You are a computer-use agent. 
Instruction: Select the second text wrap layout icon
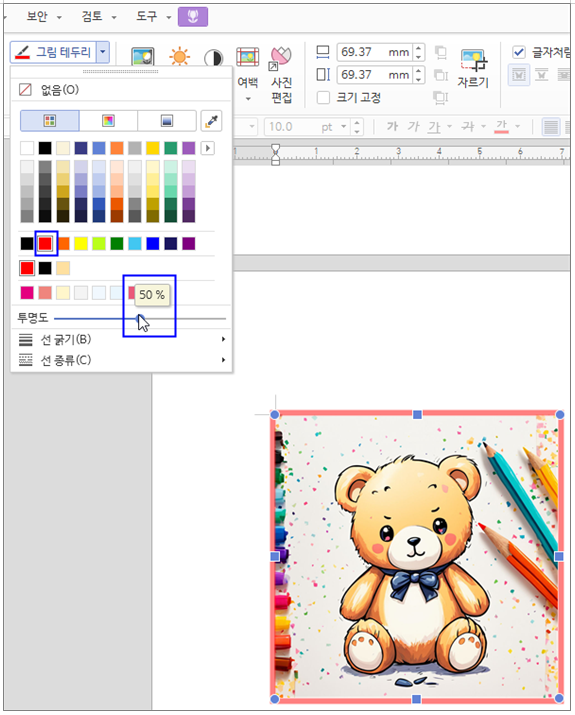(x=541, y=74)
